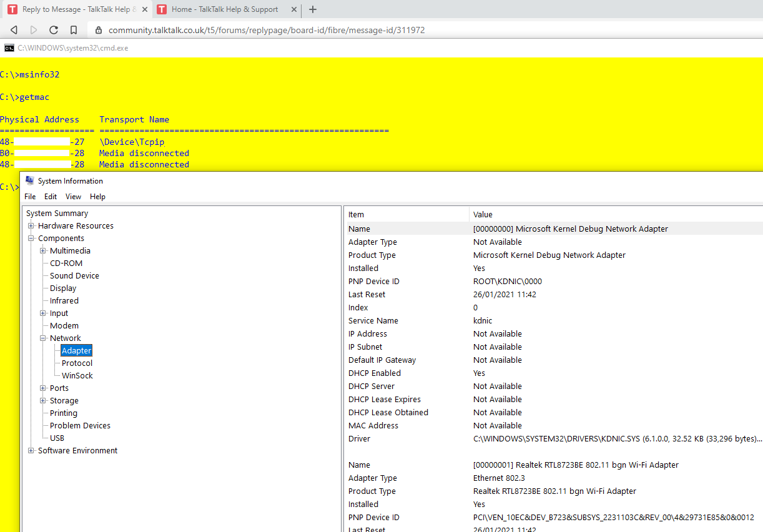Select the Multimedia tree item
Viewport: 763px width, 532px height.
coord(70,251)
